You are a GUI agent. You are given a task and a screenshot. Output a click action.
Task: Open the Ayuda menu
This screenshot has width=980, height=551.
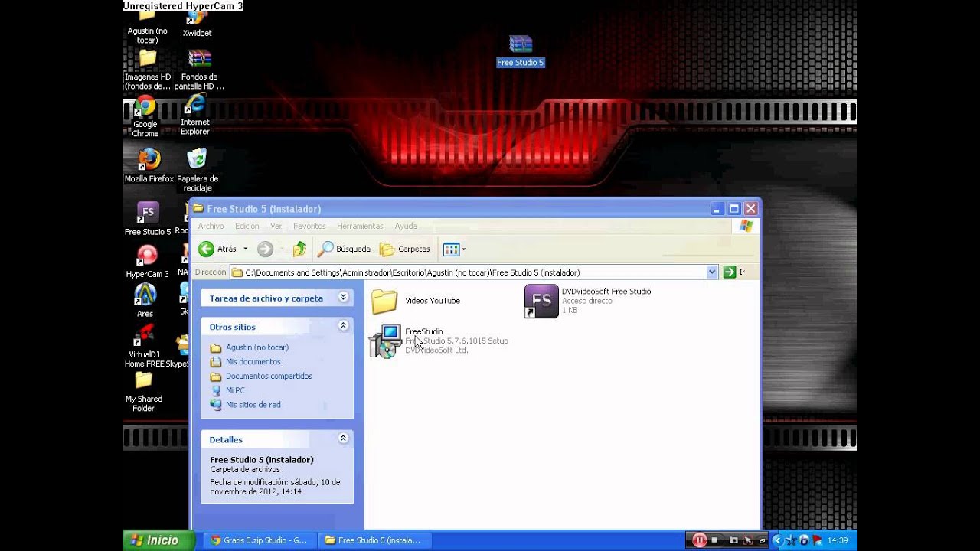(x=406, y=226)
